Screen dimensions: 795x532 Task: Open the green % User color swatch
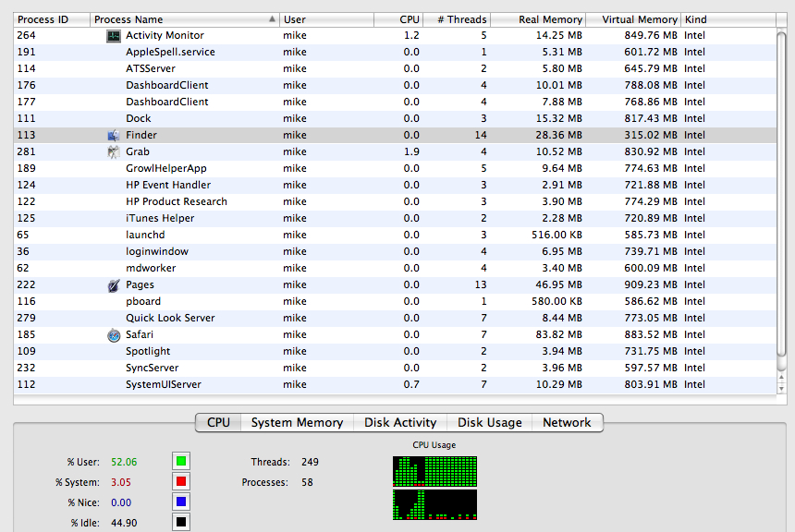pos(181,462)
